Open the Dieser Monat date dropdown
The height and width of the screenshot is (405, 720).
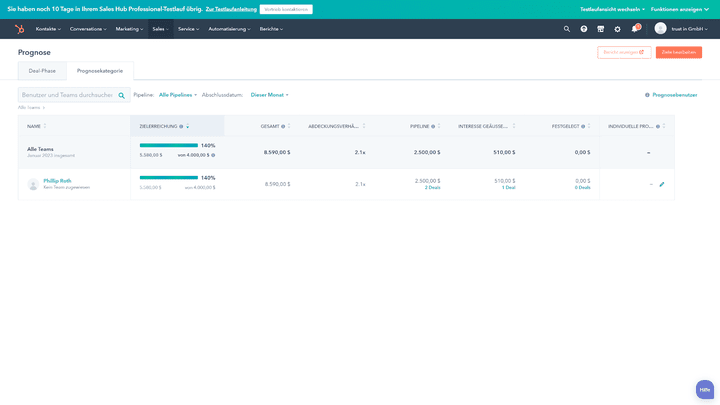(x=269, y=95)
